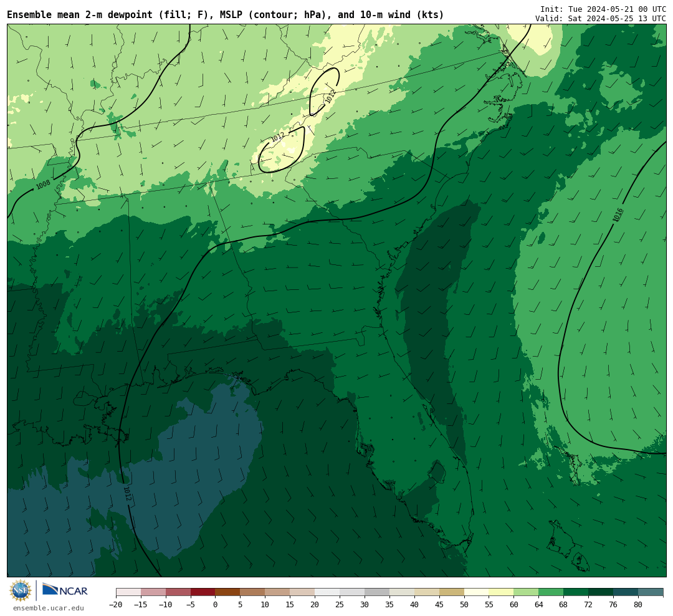Viewport: 673px width, 616px height.
Task: Click the '64' colorbar tick label
Action: [x=539, y=604]
